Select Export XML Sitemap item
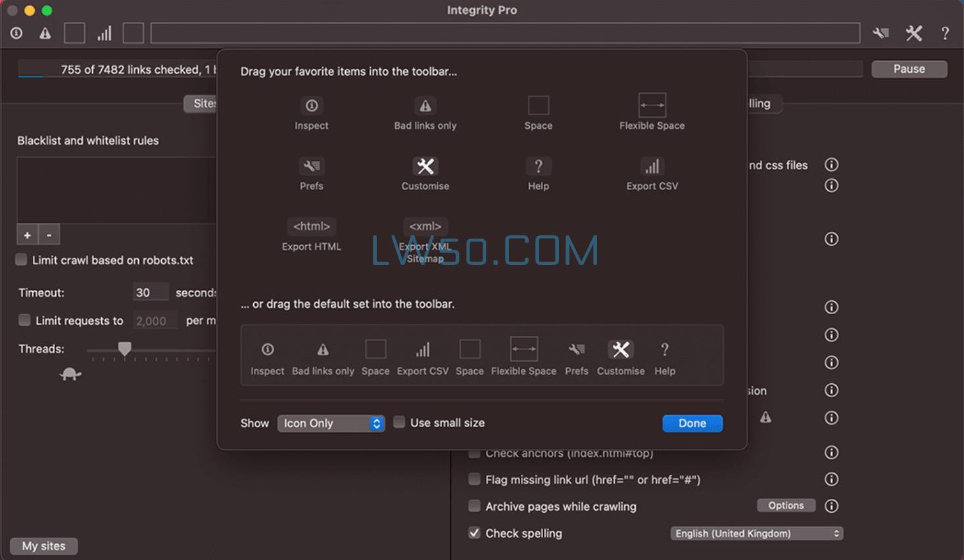The height and width of the screenshot is (560, 964). pyautogui.click(x=425, y=241)
